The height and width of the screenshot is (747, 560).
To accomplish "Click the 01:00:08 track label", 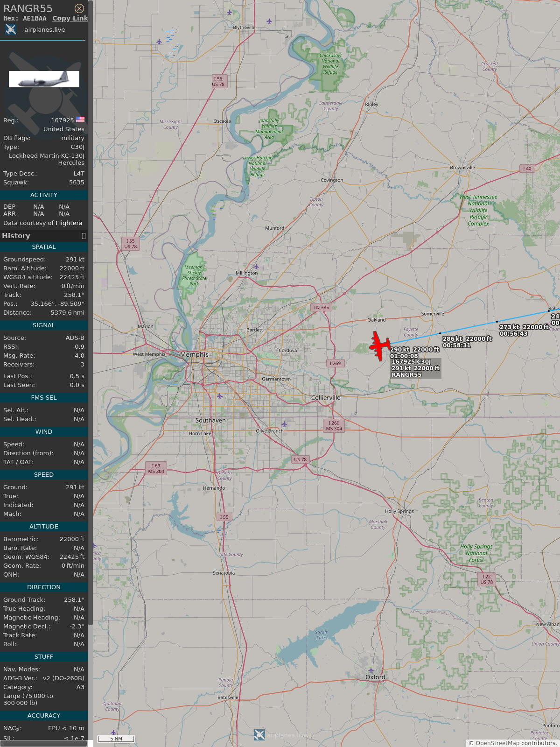I will coord(414,352).
